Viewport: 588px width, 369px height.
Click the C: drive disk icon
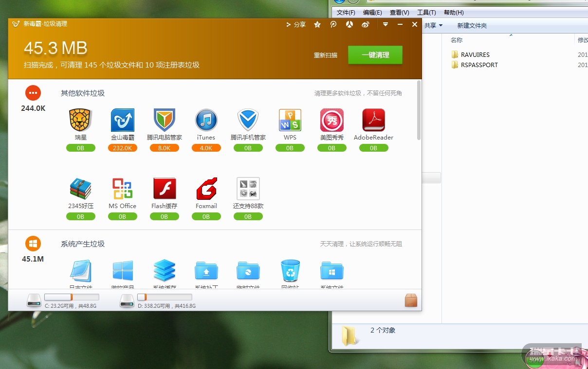[34, 300]
